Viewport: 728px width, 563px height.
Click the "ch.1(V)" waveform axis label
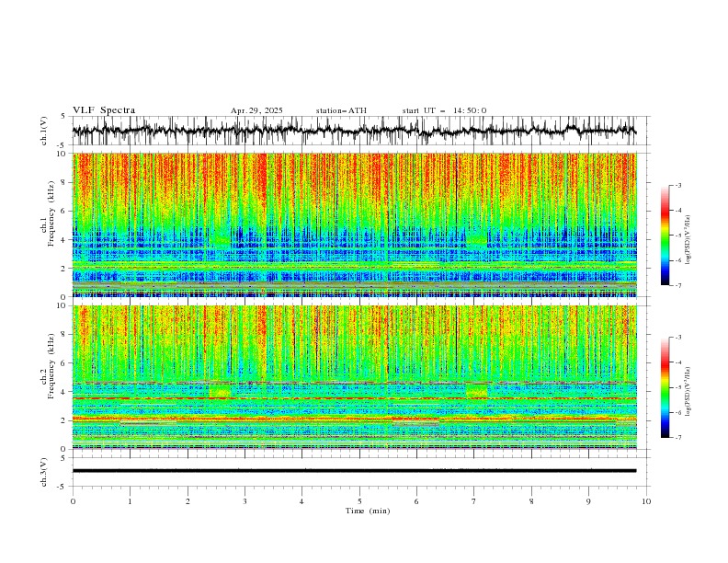point(44,131)
